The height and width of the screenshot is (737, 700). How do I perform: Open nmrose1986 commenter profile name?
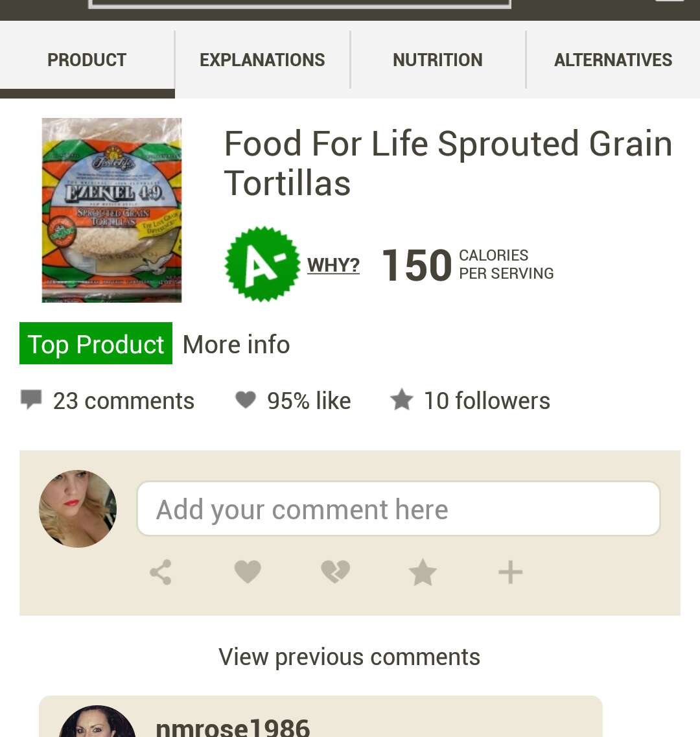click(233, 727)
